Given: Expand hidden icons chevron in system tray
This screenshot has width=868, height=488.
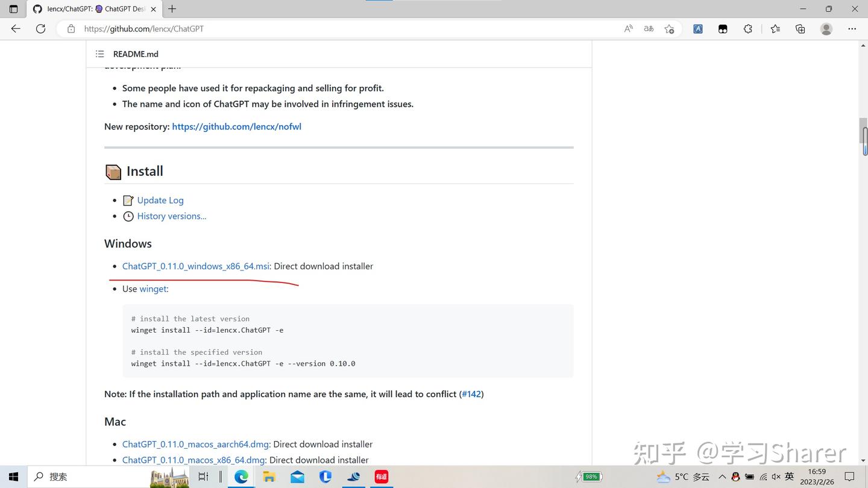Looking at the screenshot, I should (722, 477).
